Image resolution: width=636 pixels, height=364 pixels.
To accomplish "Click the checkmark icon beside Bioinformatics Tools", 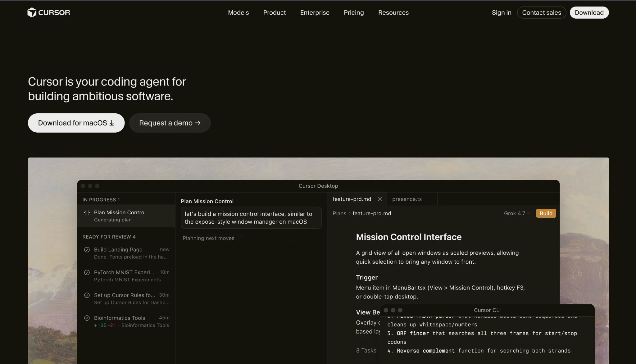I will coord(87,318).
